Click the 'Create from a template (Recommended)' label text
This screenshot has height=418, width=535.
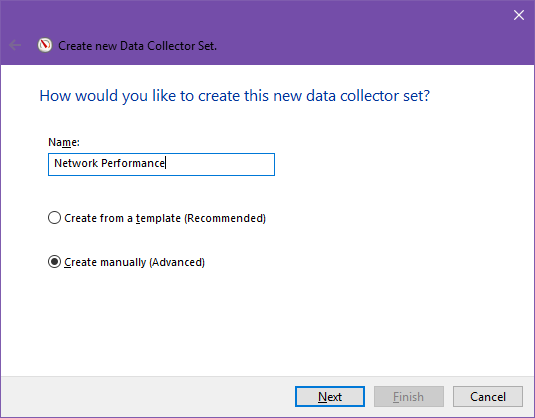165,218
